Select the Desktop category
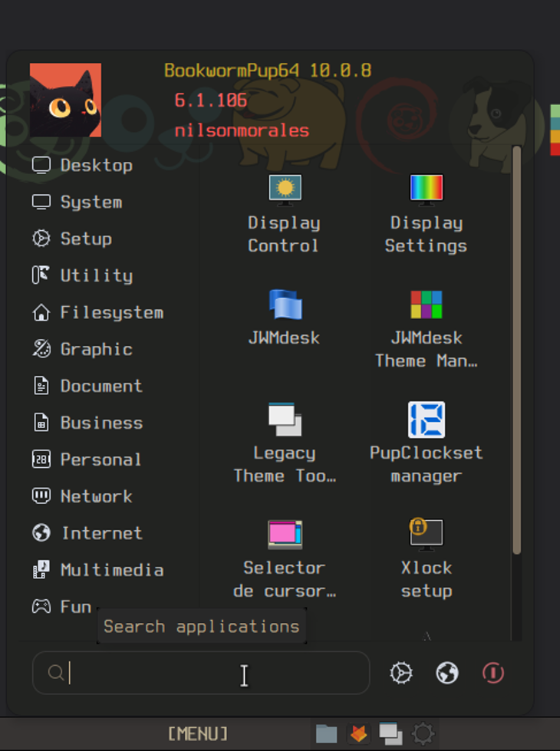The image size is (560, 751). [82, 165]
